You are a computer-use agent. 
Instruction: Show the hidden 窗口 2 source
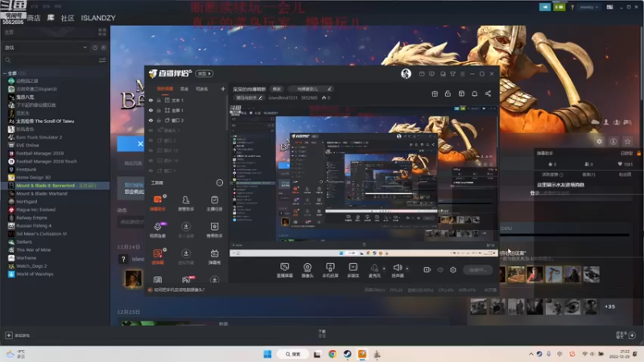click(151, 140)
